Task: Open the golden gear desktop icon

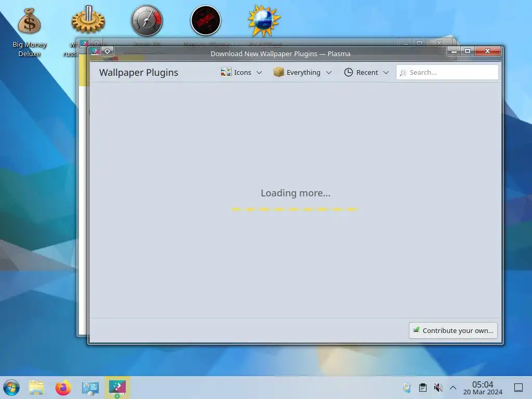Action: click(x=88, y=20)
